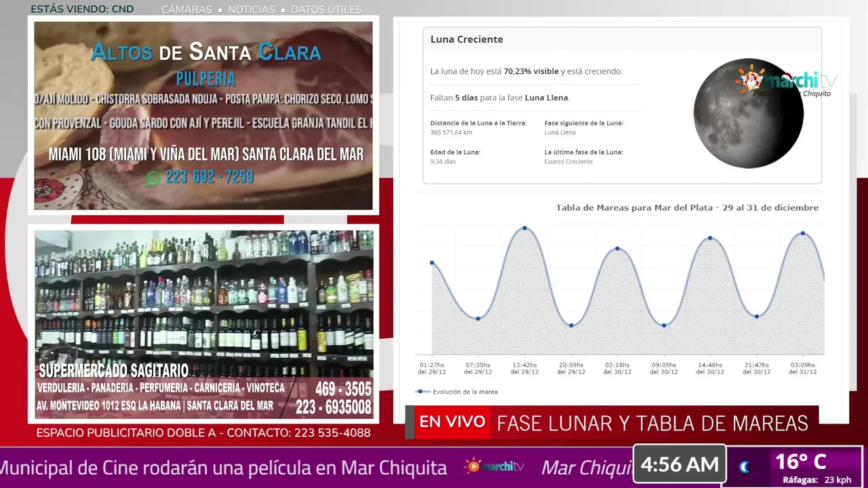The height and width of the screenshot is (488, 868).
Task: Click the '03:09hs del 31/12' axis label
Action: coord(803,368)
